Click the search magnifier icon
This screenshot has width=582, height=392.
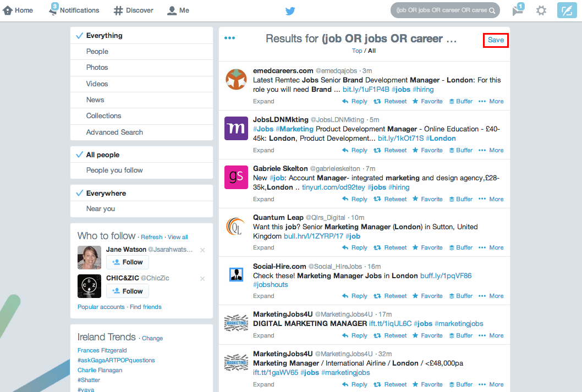coord(492,10)
